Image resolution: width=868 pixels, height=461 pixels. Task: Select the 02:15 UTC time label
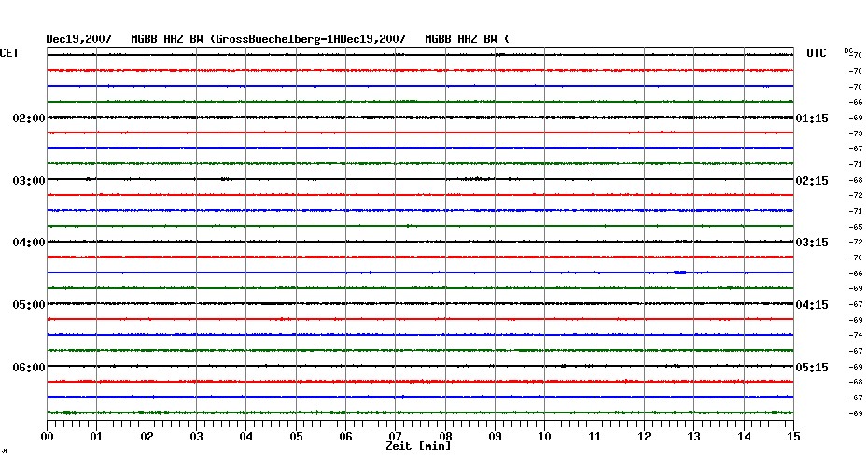point(812,181)
